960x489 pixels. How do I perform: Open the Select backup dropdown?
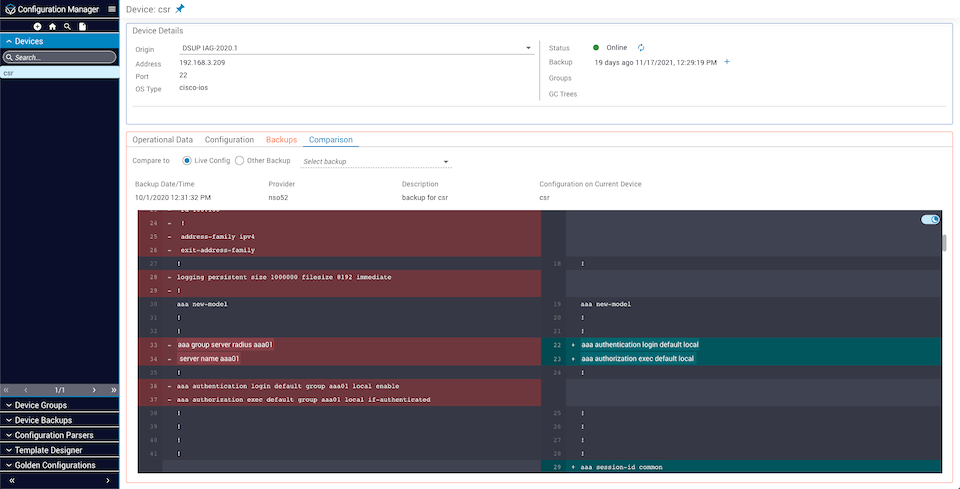tap(376, 162)
